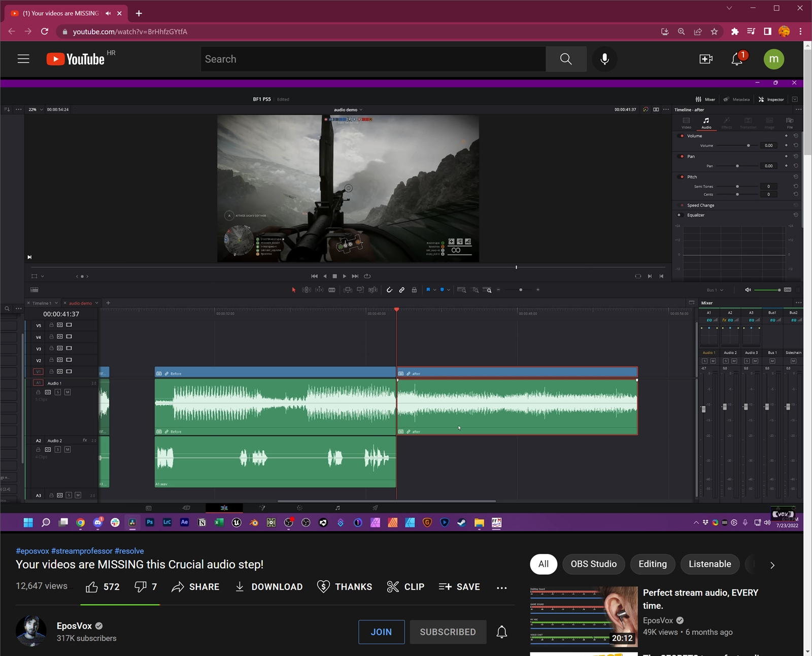Switch to Audio tab in Inspector
This screenshot has height=656, width=812.
pos(706,123)
